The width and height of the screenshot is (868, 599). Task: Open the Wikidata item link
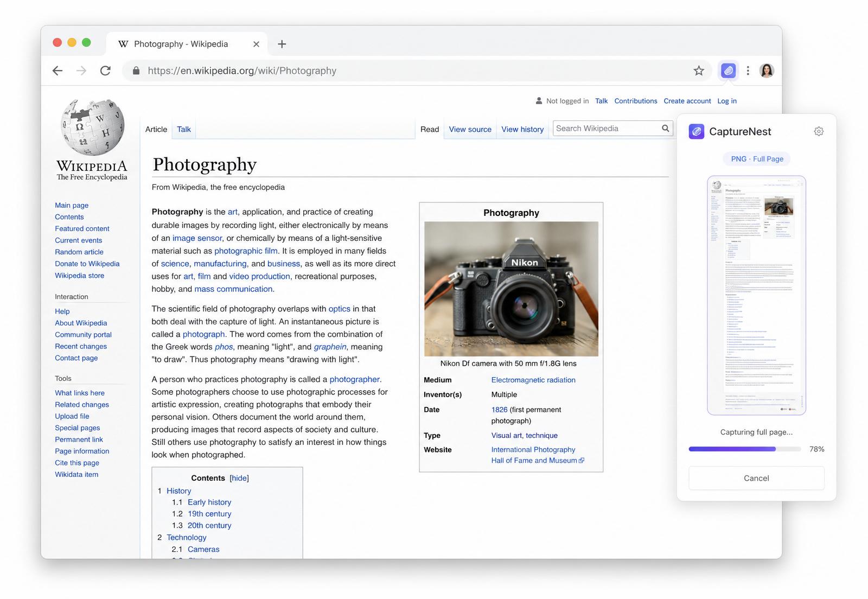click(76, 474)
